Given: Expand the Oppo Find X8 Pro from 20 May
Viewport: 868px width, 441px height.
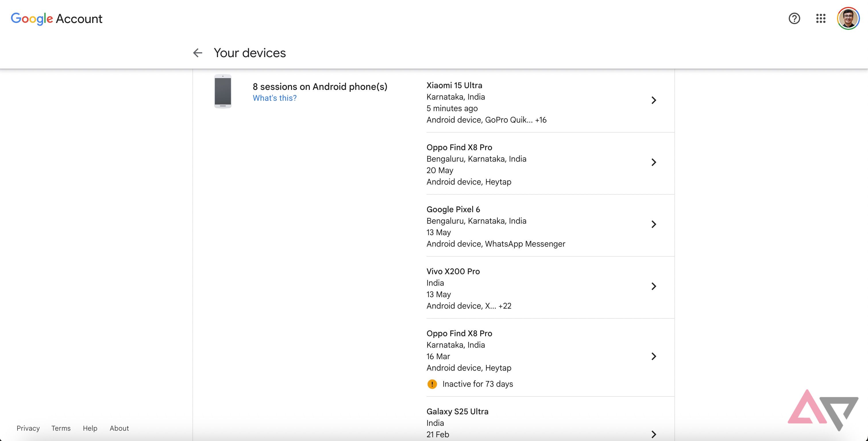Looking at the screenshot, I should coord(654,162).
